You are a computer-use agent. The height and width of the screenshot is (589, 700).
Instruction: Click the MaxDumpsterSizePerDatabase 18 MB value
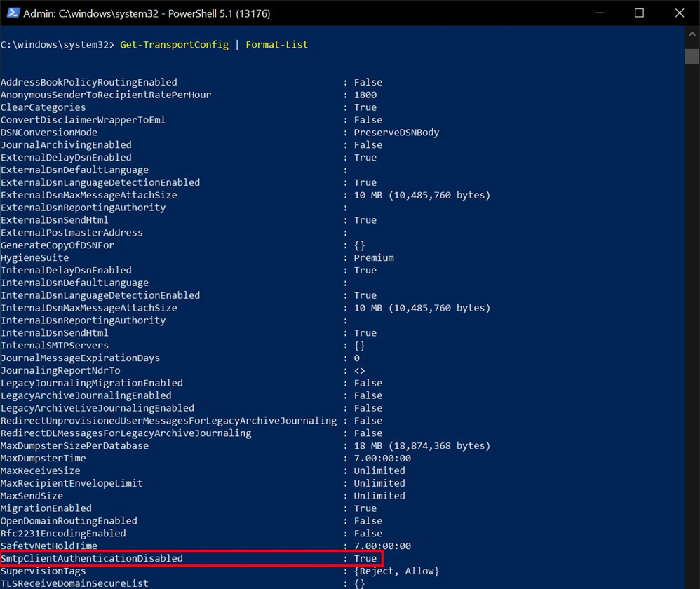pyautogui.click(x=422, y=446)
